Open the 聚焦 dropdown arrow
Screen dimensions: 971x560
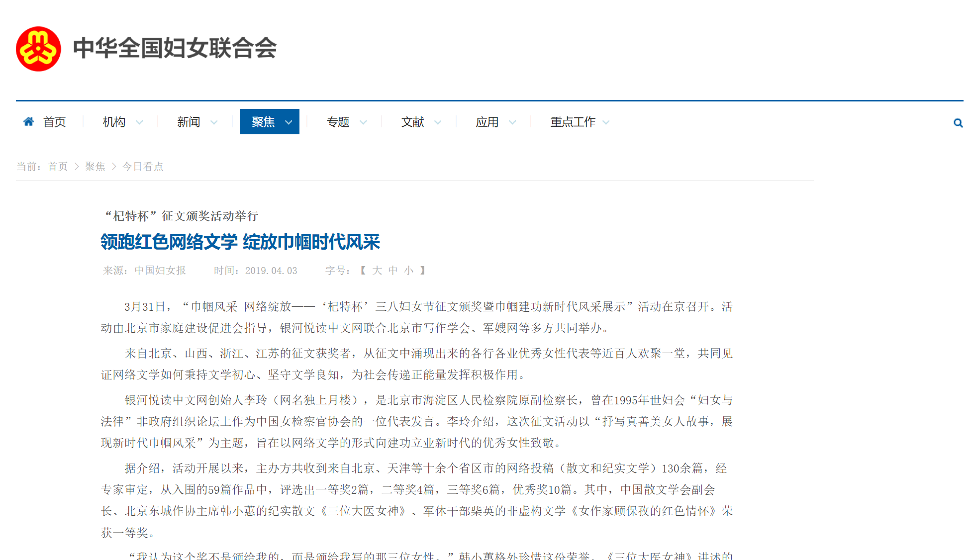tap(289, 122)
